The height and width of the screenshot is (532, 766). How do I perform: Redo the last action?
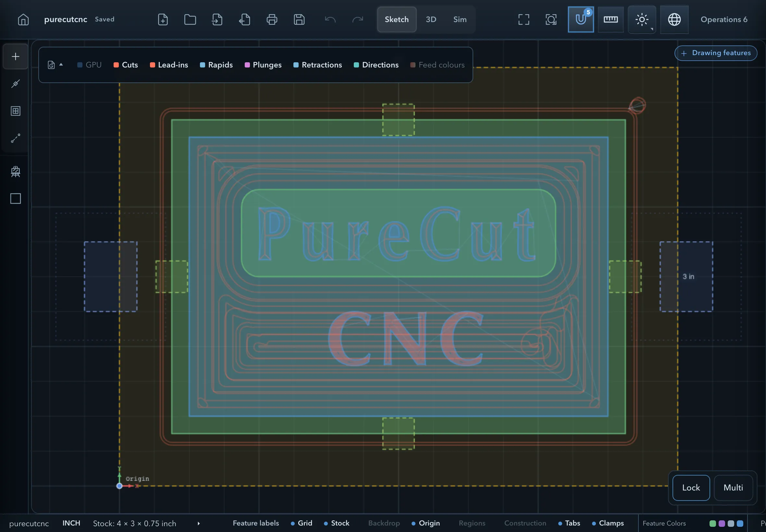click(357, 19)
